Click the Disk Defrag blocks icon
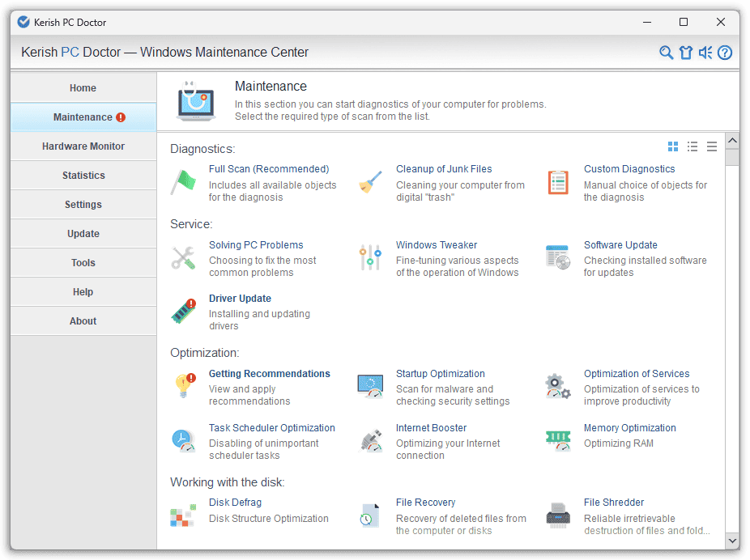This screenshot has width=750, height=560. point(183,515)
